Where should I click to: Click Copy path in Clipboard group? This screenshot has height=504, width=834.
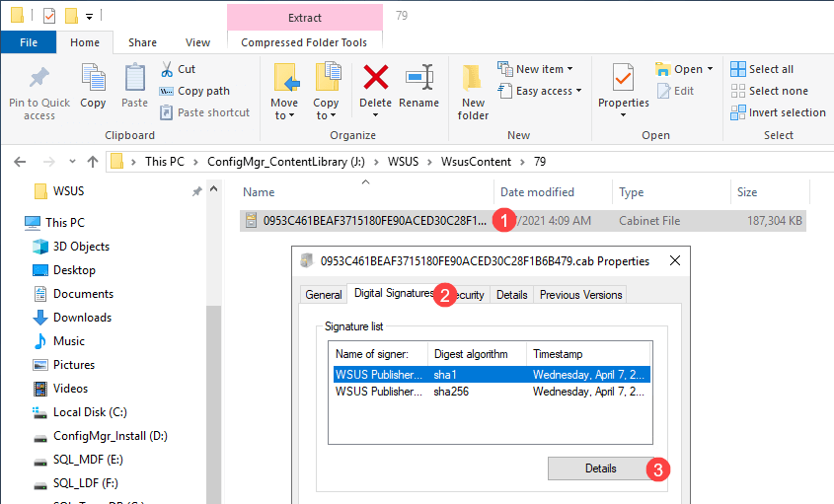click(194, 91)
